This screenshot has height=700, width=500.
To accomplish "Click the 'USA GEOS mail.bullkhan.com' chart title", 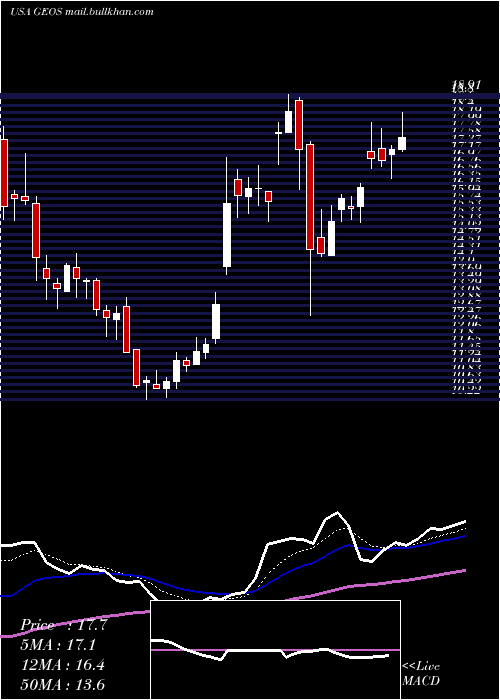I will [x=82, y=12].
